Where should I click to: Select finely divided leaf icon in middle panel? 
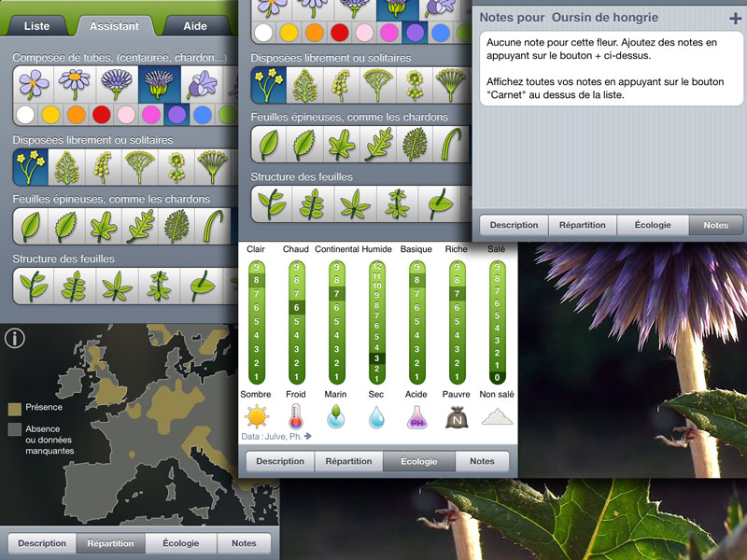[415, 145]
